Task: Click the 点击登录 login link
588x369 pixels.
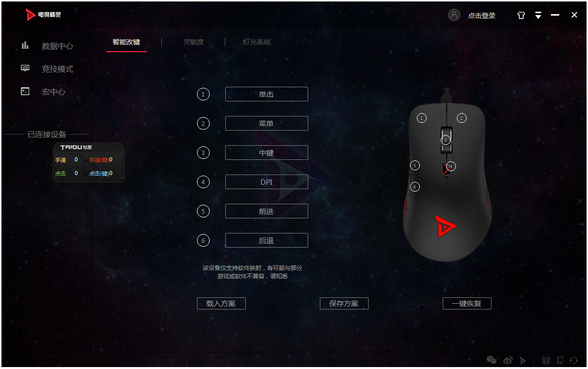Action: tap(482, 16)
